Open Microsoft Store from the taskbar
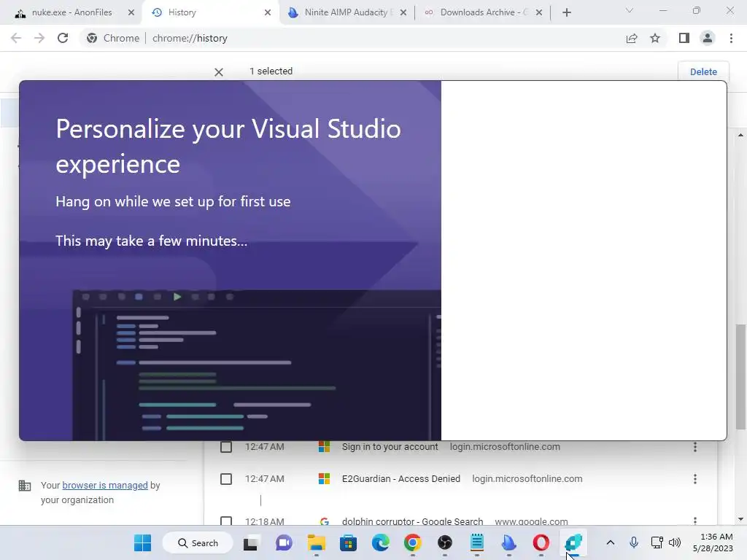This screenshot has width=747, height=560. point(348,542)
